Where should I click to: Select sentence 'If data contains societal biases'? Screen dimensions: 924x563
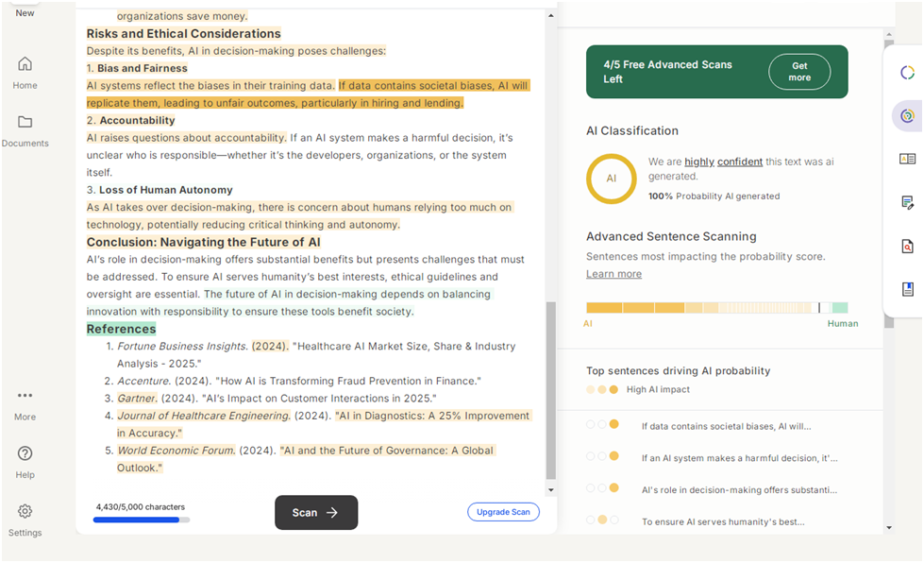(725, 426)
